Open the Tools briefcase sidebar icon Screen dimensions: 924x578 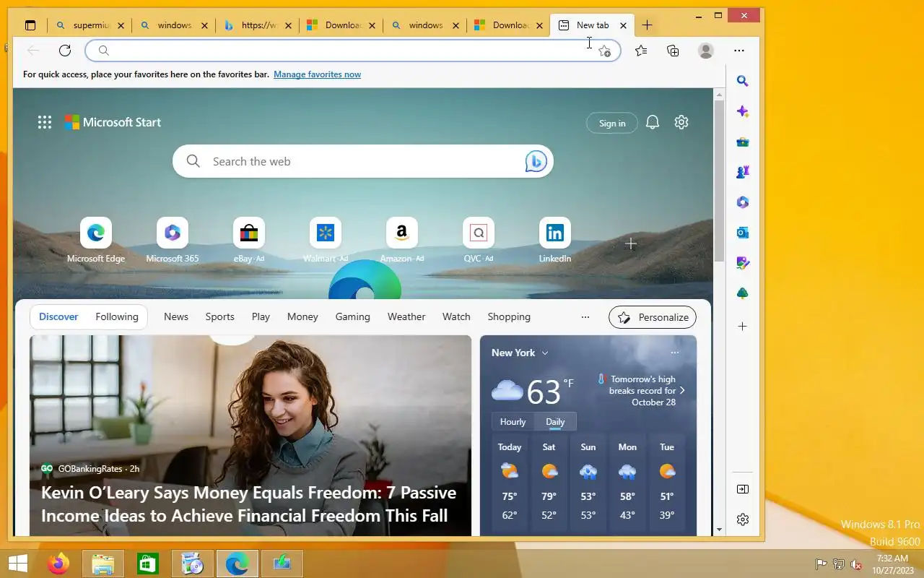pos(742,142)
